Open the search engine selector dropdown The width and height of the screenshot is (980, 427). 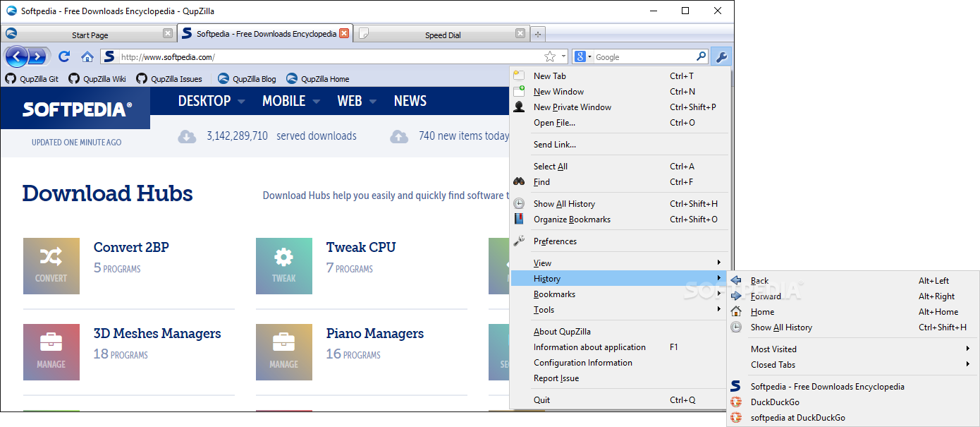(582, 56)
